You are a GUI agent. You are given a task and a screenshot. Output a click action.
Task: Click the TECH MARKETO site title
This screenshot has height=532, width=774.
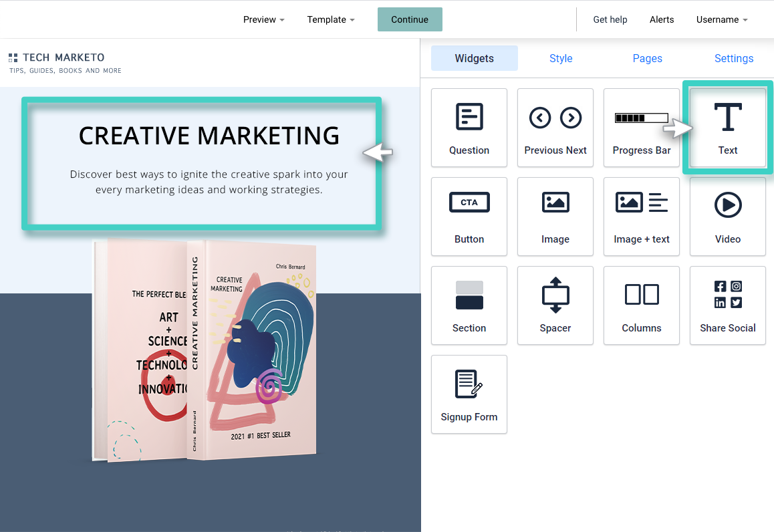click(63, 57)
